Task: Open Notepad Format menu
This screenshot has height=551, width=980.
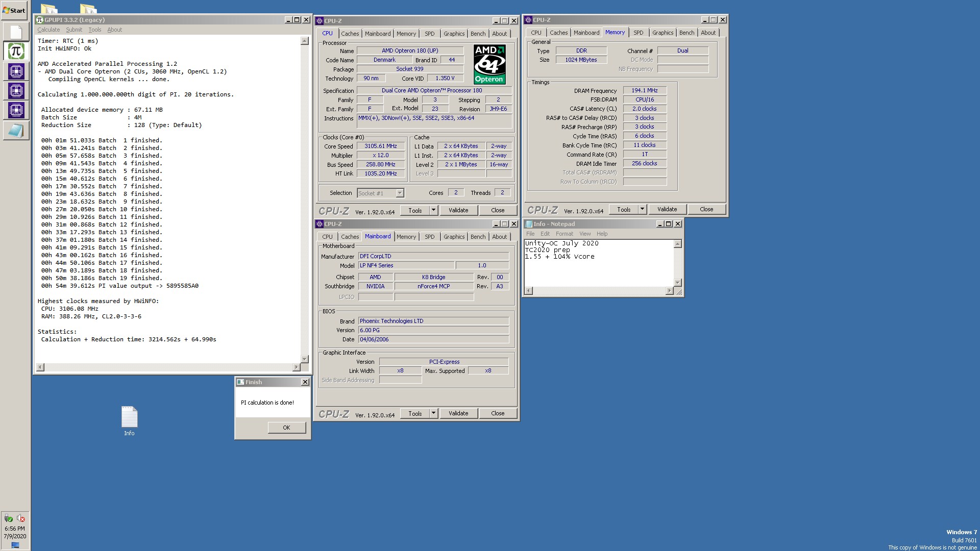Action: [565, 234]
